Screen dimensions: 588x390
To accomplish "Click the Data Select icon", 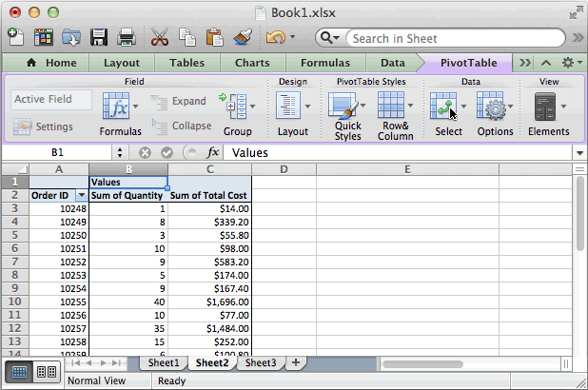I will click(443, 107).
